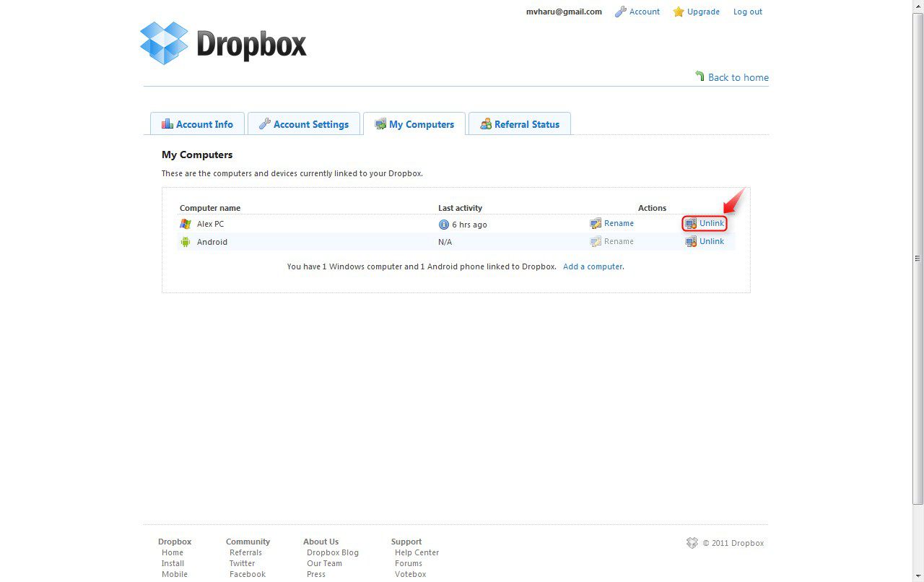
Task: Click the Add a computer link
Action: click(593, 266)
